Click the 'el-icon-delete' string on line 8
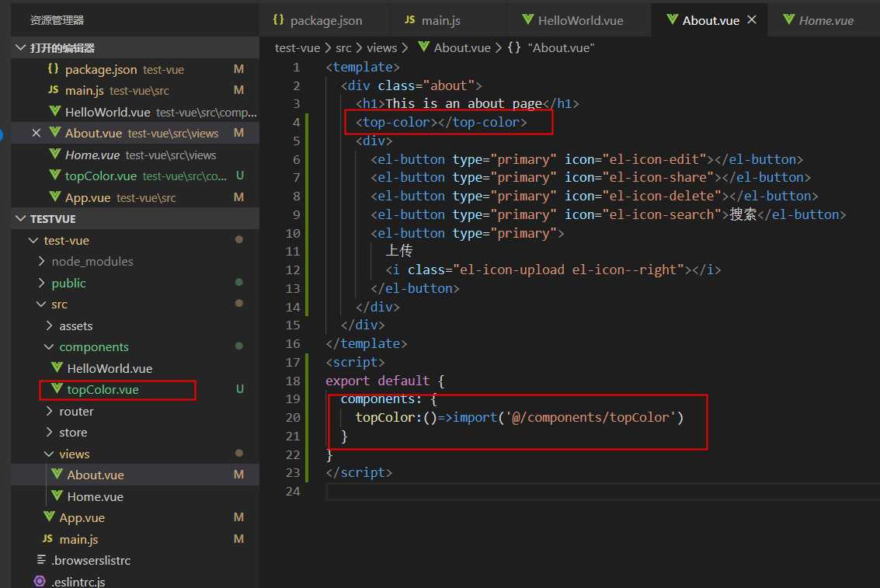The height and width of the screenshot is (588, 880). pyautogui.click(x=662, y=196)
